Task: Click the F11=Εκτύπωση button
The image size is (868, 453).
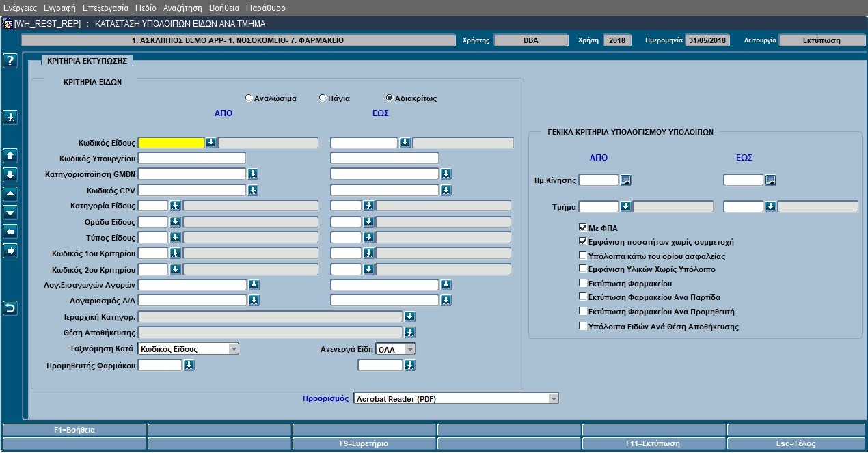Action: (x=653, y=443)
